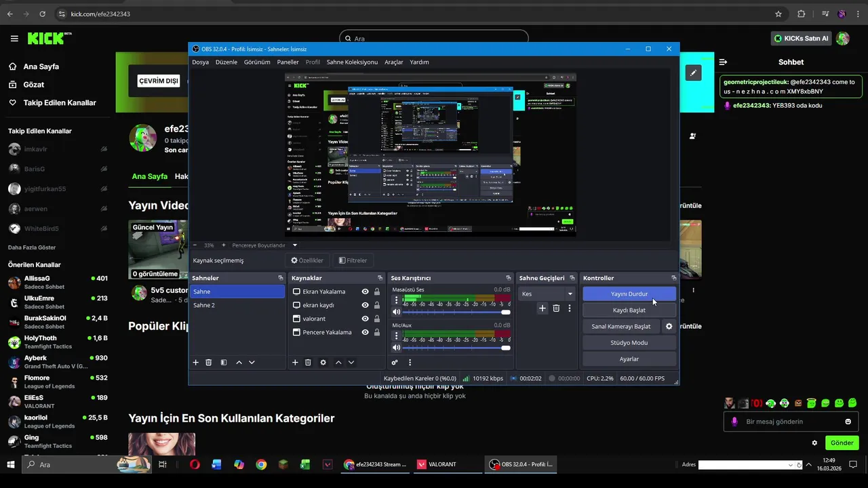
Task: Click Kaydı Başlat button
Action: pyautogui.click(x=629, y=310)
